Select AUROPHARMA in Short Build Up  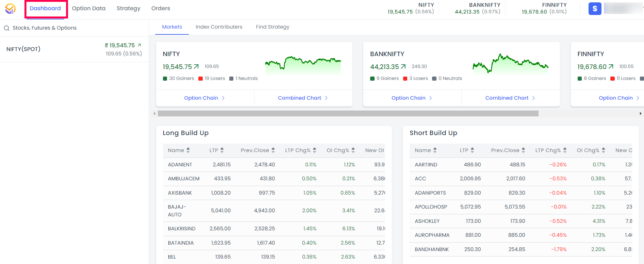pos(521,235)
